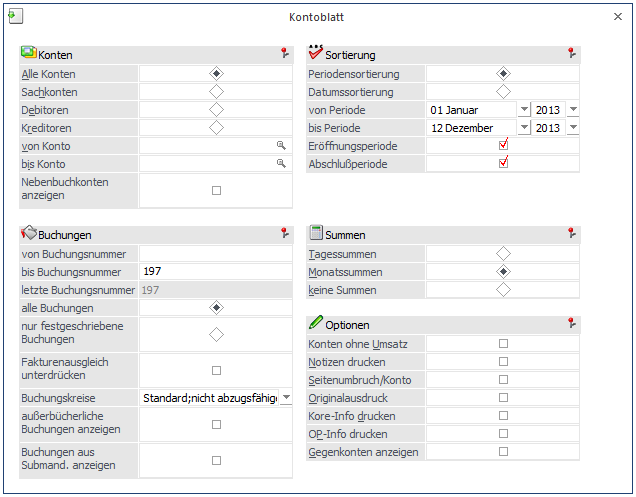Screen dimensions: 636x497
Task: Choose Tagessummen radio option
Action: [503, 254]
